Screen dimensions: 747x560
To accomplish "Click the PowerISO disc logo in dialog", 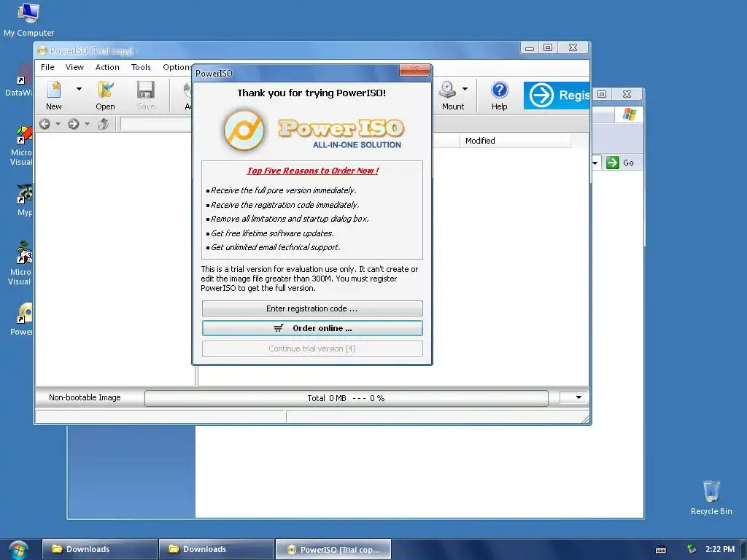I will (x=244, y=131).
